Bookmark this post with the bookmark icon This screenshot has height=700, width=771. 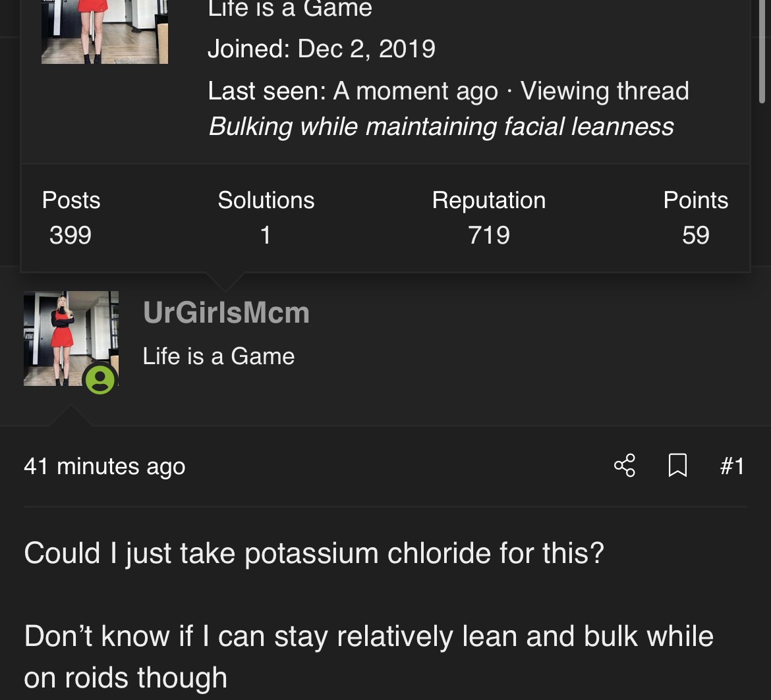pos(677,466)
